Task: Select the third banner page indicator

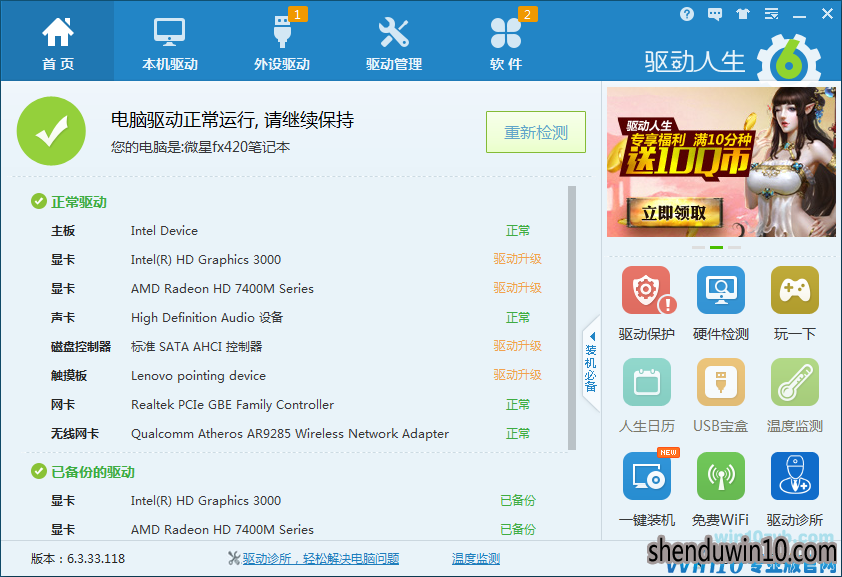Action: point(735,247)
